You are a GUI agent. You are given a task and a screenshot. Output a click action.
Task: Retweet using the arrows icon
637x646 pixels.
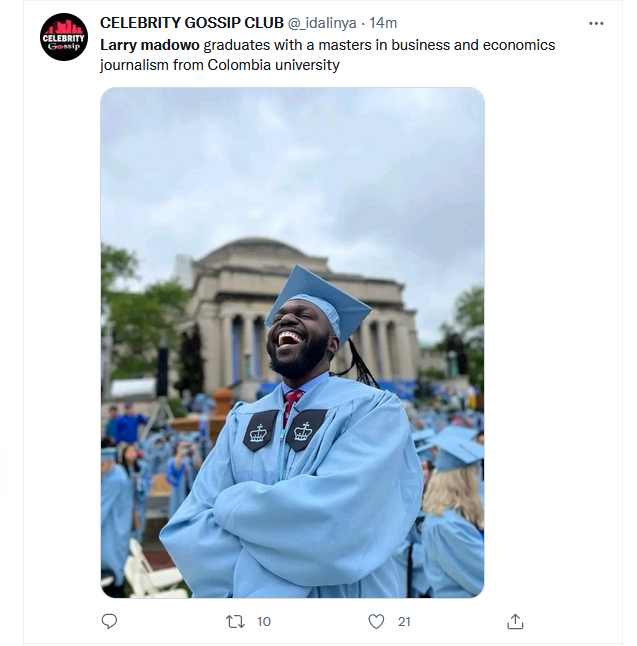click(x=235, y=621)
